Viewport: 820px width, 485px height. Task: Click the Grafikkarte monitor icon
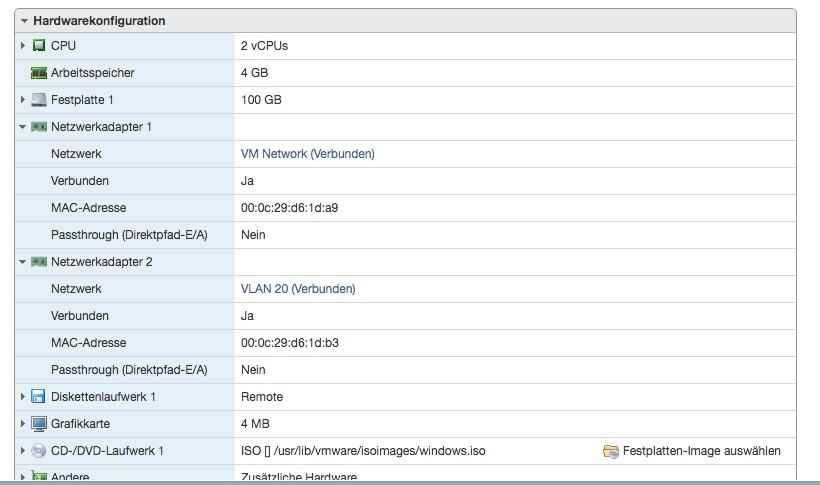click(39, 424)
